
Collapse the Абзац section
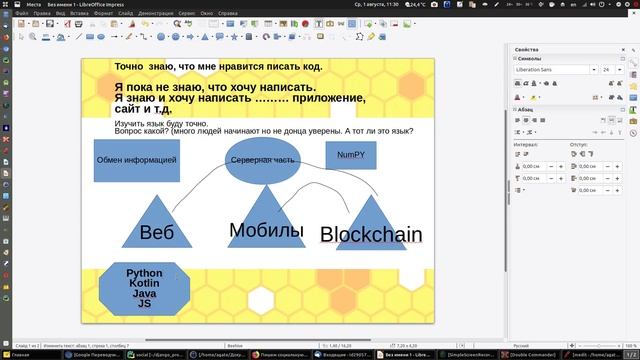(515, 110)
